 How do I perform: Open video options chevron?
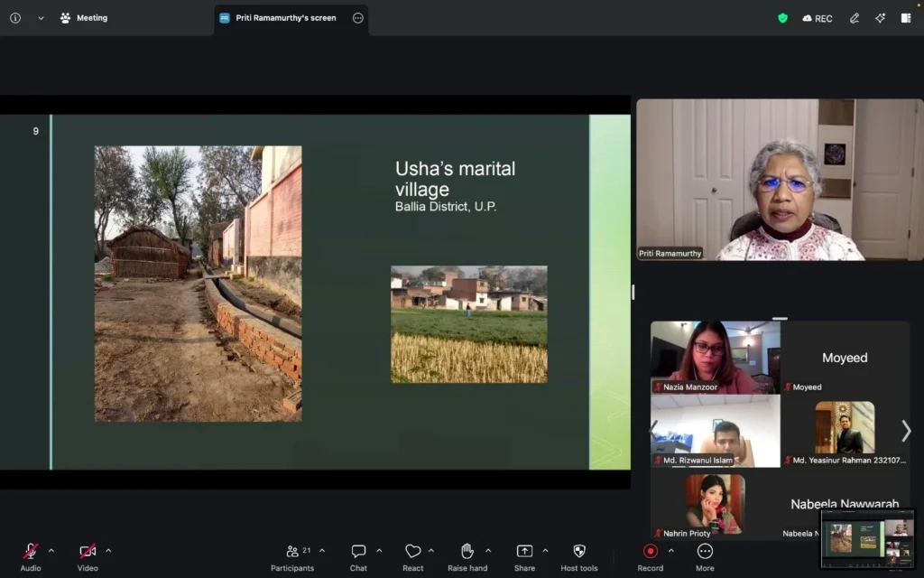click(107, 551)
